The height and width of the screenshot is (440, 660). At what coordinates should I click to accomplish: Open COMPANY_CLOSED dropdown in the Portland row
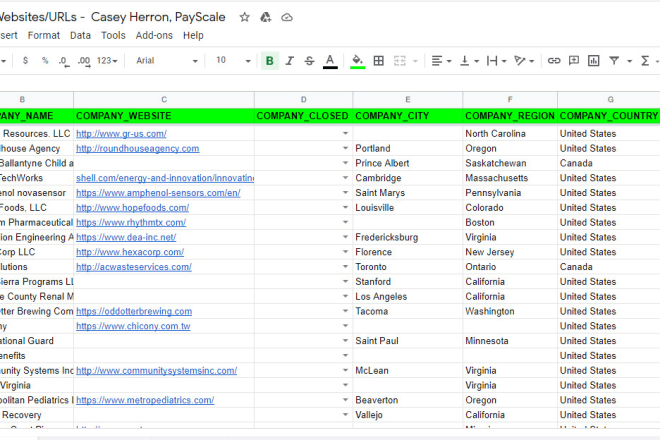pos(345,148)
